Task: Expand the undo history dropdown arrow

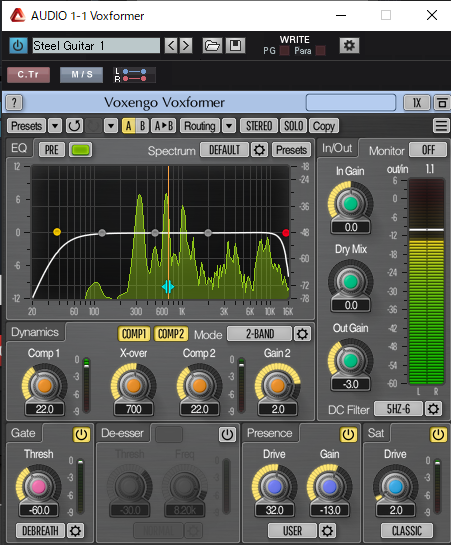Action: click(x=111, y=126)
